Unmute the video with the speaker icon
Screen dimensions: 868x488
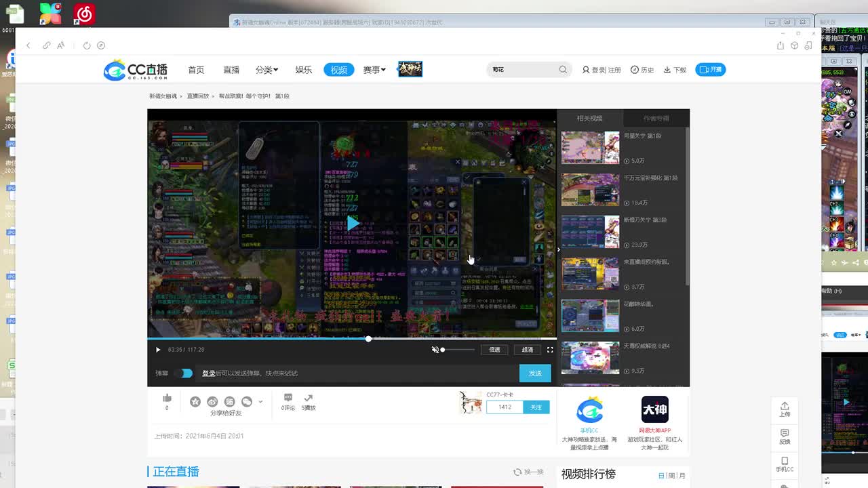(x=435, y=350)
